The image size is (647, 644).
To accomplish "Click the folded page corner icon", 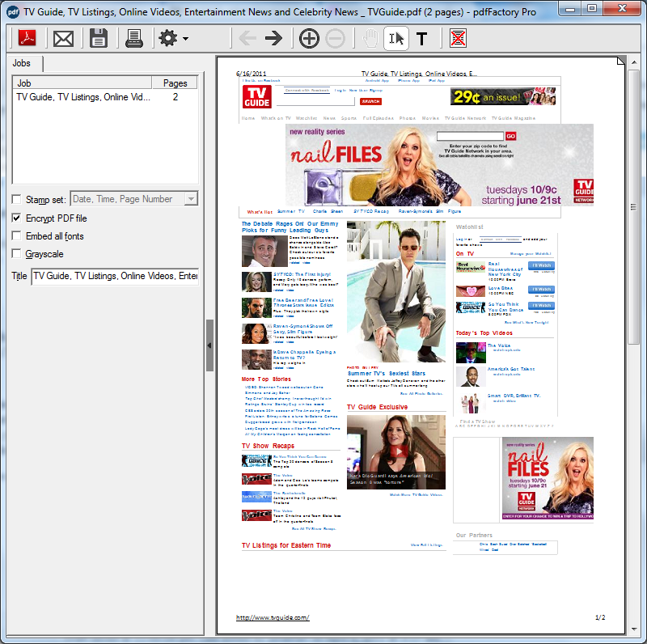I will point(620,61).
